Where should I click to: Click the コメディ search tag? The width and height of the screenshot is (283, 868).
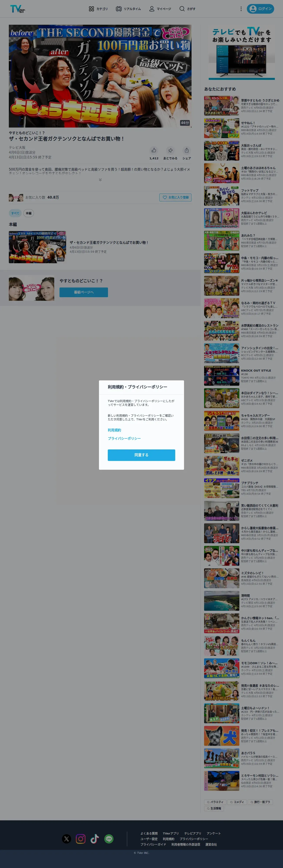(237, 802)
